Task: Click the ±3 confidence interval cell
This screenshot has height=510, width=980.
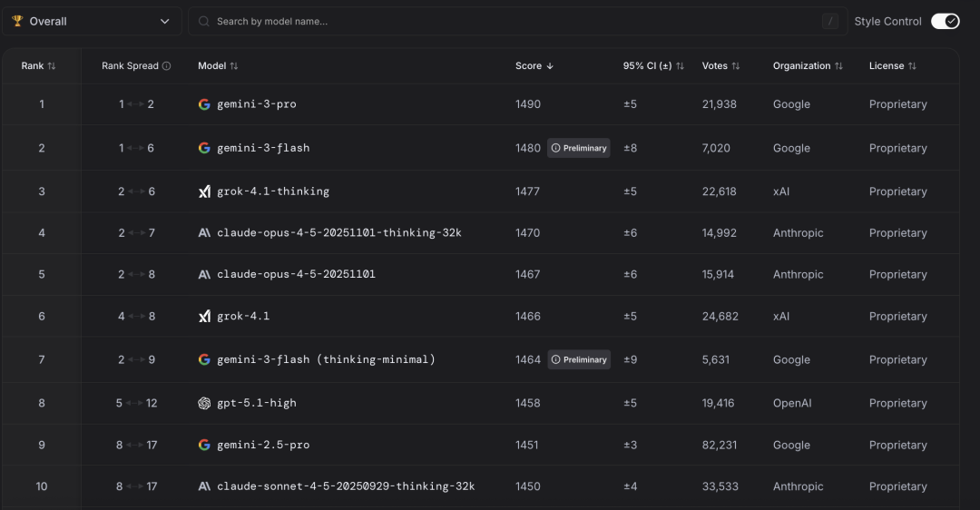Action: pos(630,445)
